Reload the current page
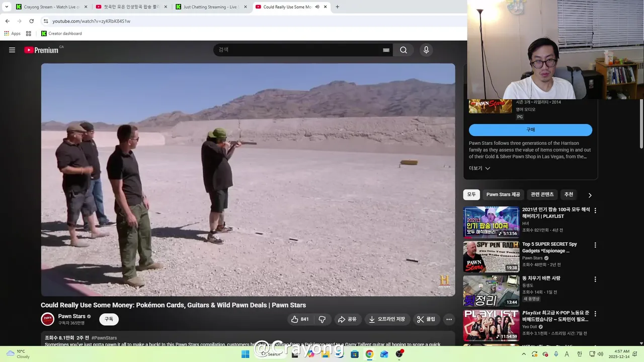The image size is (644, 362). [31, 21]
